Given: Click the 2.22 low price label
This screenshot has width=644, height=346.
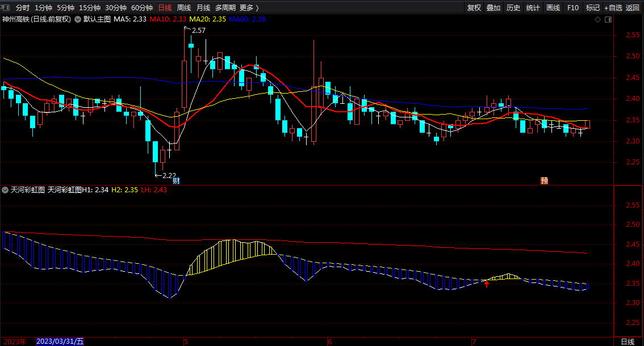Looking at the screenshot, I should 169,176.
